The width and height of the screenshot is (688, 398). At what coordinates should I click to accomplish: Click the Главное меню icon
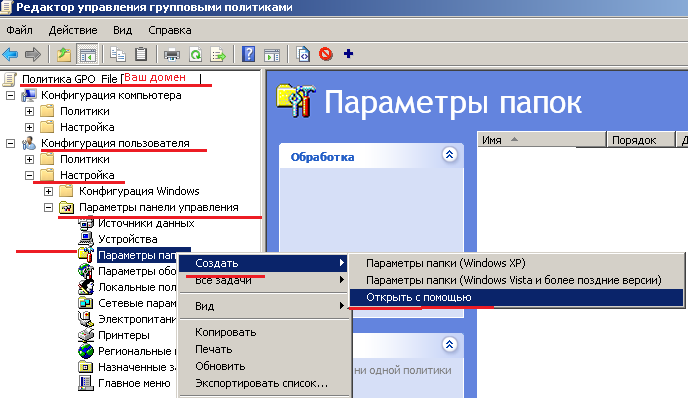86,383
